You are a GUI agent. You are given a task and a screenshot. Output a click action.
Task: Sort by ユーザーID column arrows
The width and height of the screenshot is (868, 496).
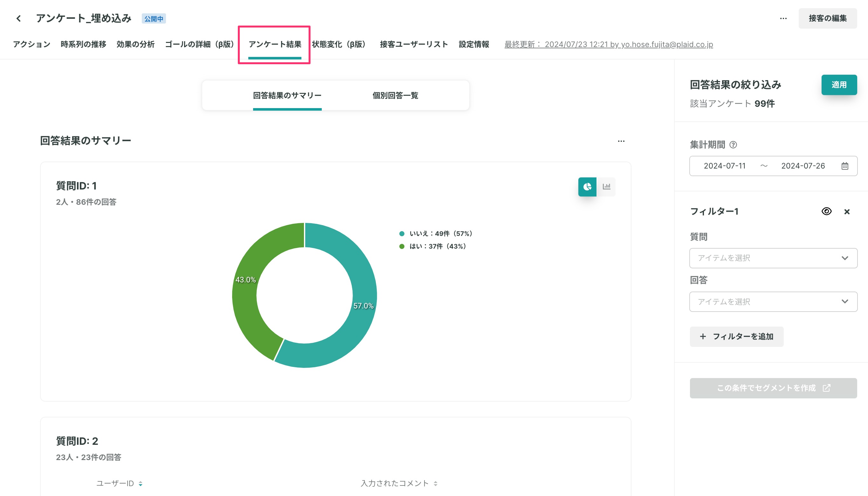click(140, 483)
